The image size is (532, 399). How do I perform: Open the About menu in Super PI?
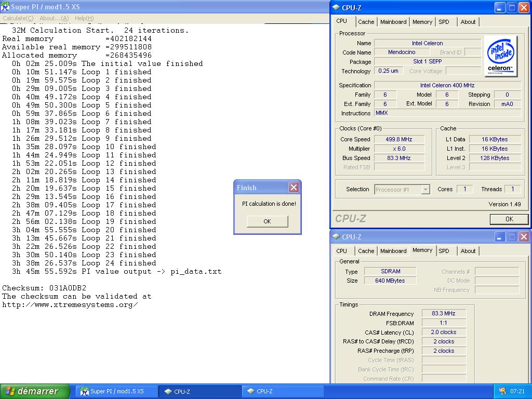click(54, 18)
